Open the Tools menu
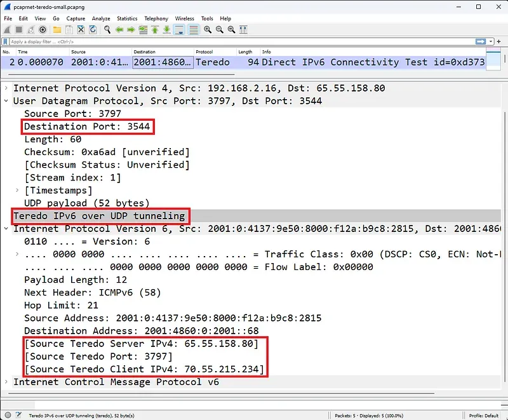The image size is (508, 420). 207,18
